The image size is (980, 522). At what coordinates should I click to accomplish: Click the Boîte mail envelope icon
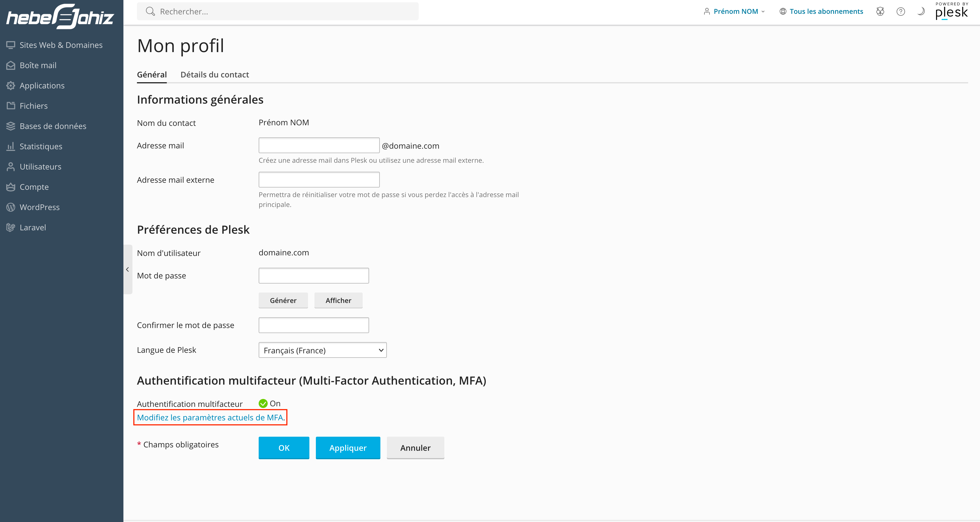click(x=11, y=65)
